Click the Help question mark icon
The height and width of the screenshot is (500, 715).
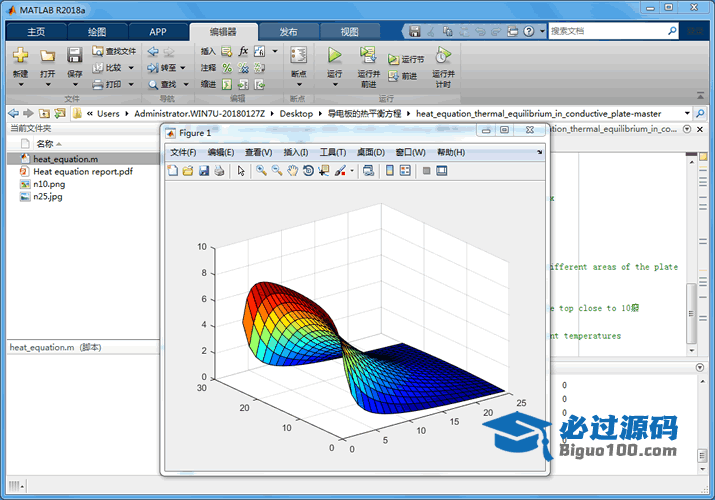[x=528, y=31]
